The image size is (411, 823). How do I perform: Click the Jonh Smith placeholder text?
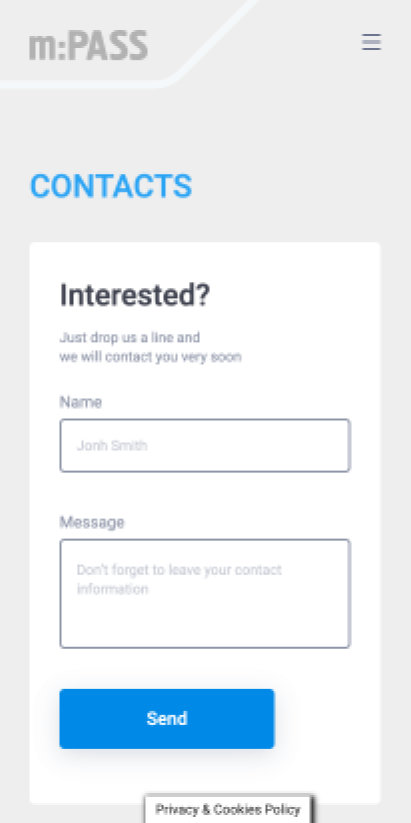point(112,446)
